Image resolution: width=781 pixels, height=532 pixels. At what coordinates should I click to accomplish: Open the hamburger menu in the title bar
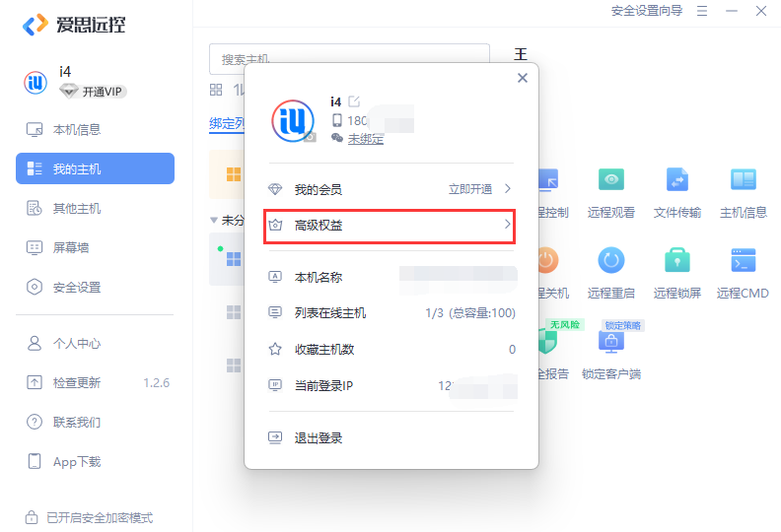point(702,11)
